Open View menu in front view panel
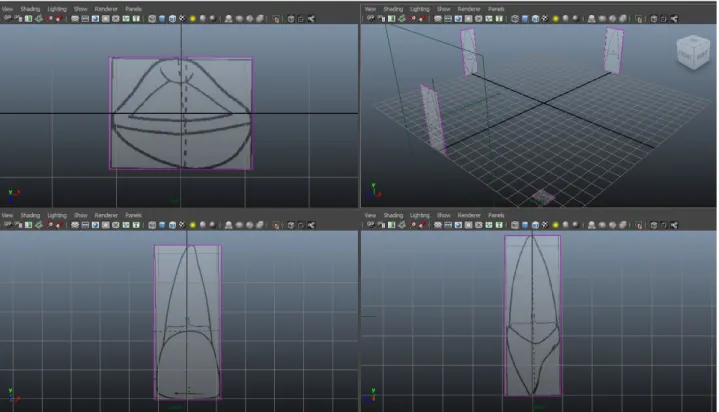This screenshot has height=412, width=719. click(x=7, y=215)
